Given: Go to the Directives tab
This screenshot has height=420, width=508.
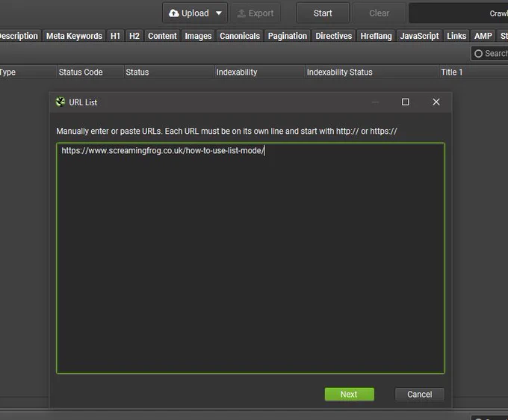Looking at the screenshot, I should coord(334,36).
